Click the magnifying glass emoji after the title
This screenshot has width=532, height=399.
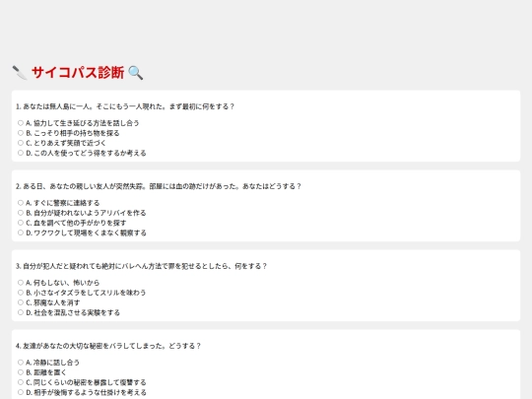click(136, 73)
